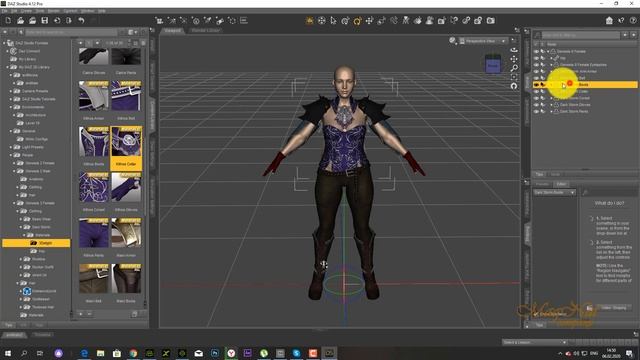Click the Windows Start button
The image size is (640, 360).
8,353
